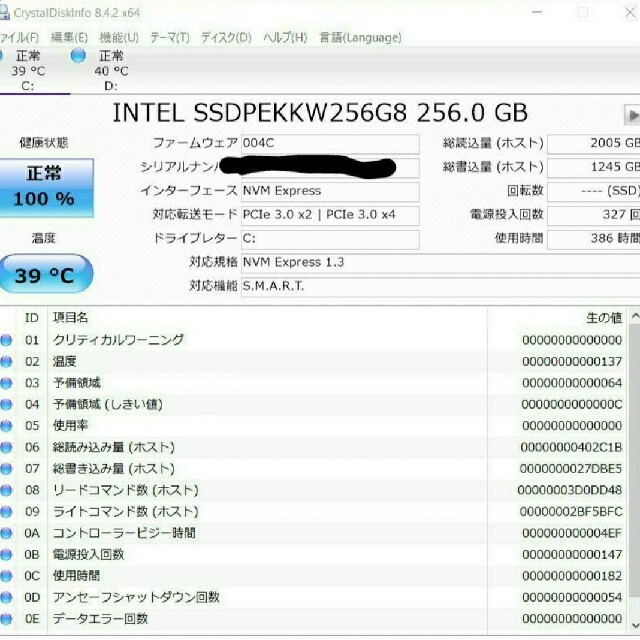Click the 39 °C temperature button
Viewport: 640px width, 640px height.
point(46,273)
